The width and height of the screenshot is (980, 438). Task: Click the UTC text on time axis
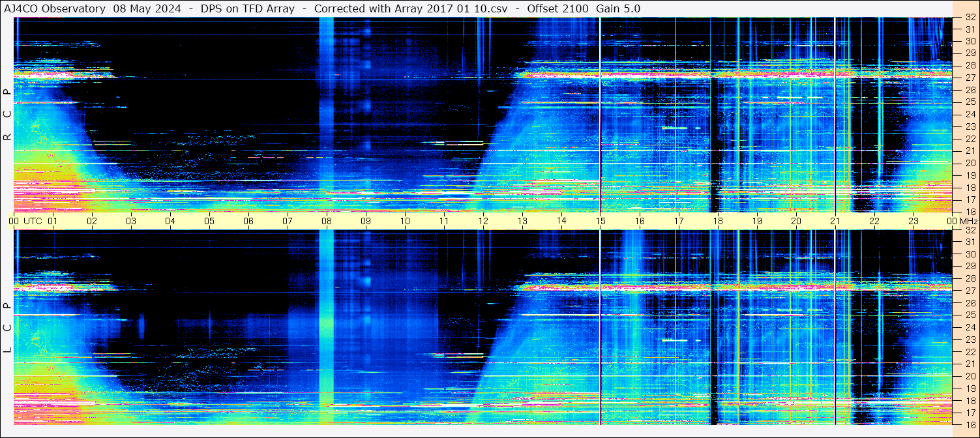tap(33, 221)
